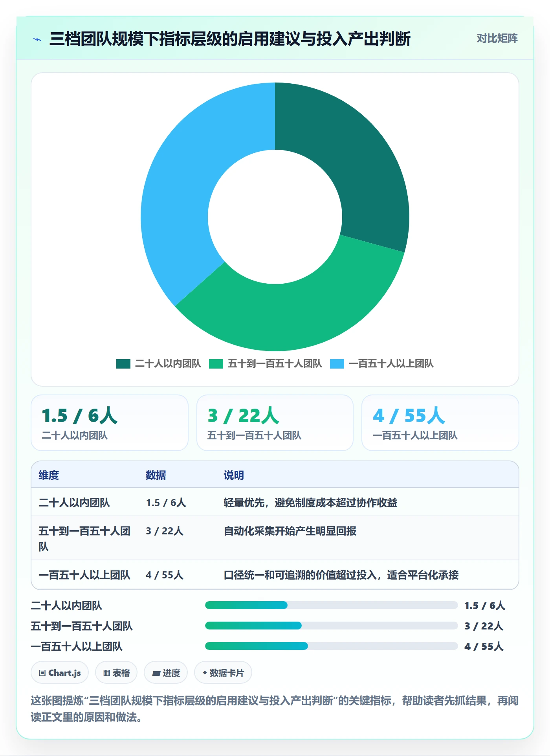Viewport: 550px width, 756px height.
Task: Click the progress bar for 五十到一百五十人团队
Action: [332, 626]
